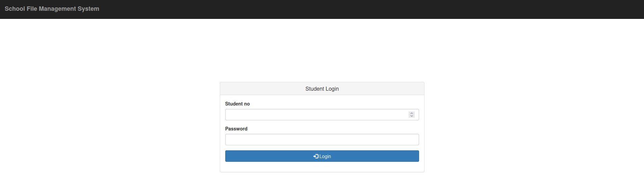Click the login arrow icon on the button
The width and height of the screenshot is (644, 180).
pos(316,156)
